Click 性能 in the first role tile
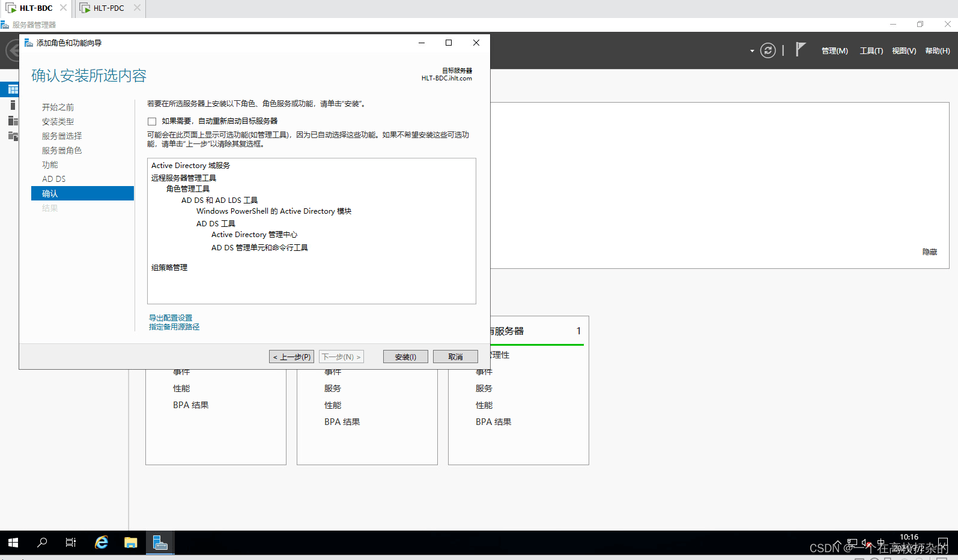The height and width of the screenshot is (560, 958). point(181,388)
